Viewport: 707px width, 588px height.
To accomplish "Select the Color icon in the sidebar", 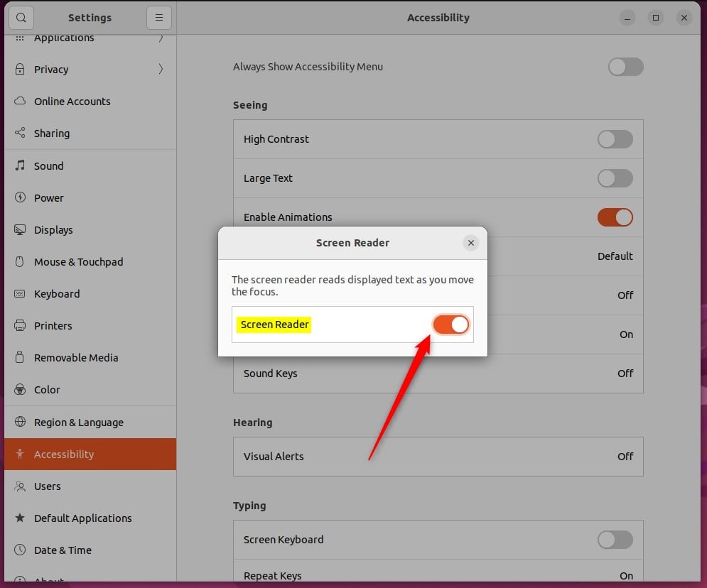I will [21, 389].
